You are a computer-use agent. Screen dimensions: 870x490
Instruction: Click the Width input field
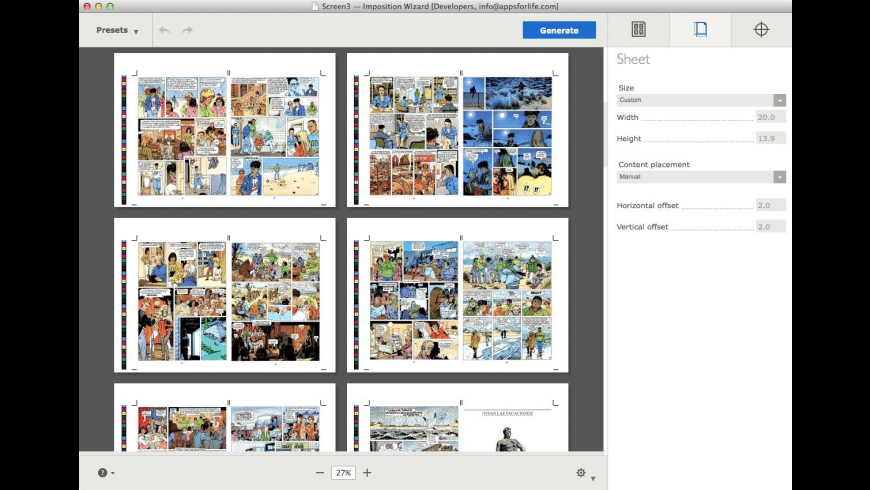point(770,117)
